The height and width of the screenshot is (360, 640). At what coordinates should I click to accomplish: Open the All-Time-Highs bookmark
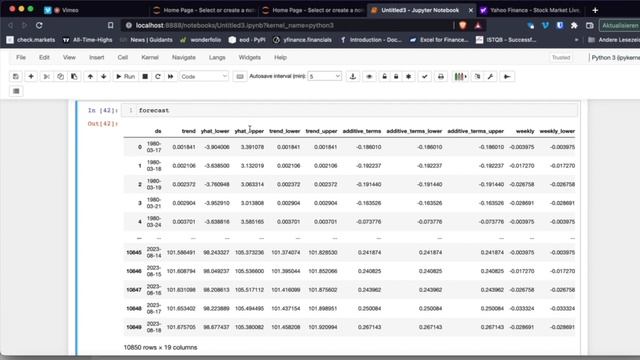point(87,40)
